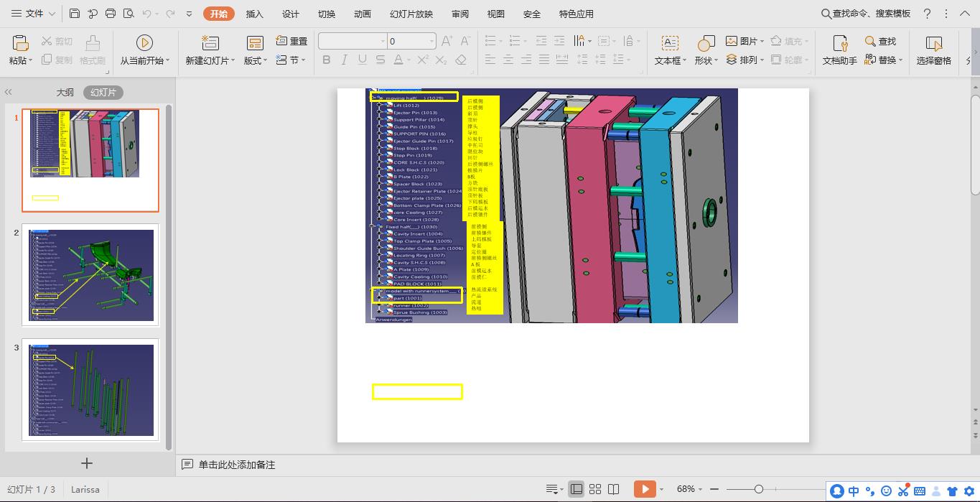
Task: Click the 从当前开始 play-from-current-slide icon
Action: (x=144, y=41)
